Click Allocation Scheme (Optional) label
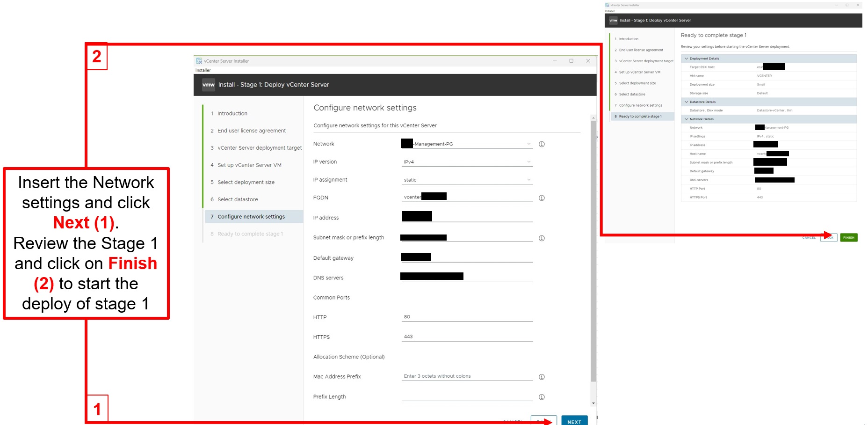868x425 pixels. click(x=349, y=357)
